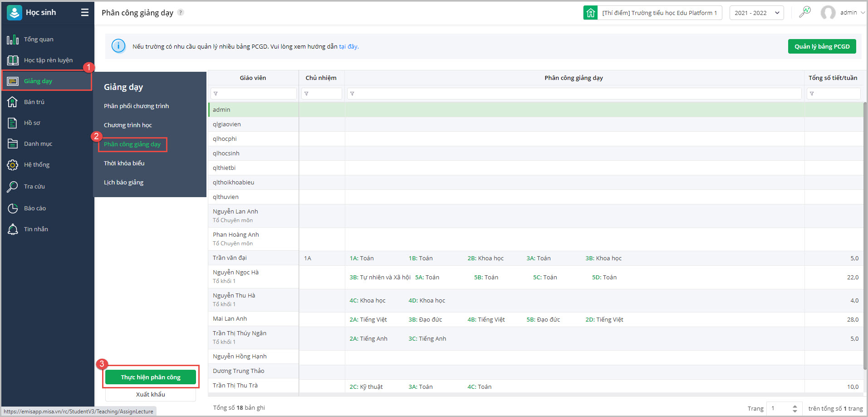Open Hệ thống gear icon
Screen dimensions: 868x417
13,165
